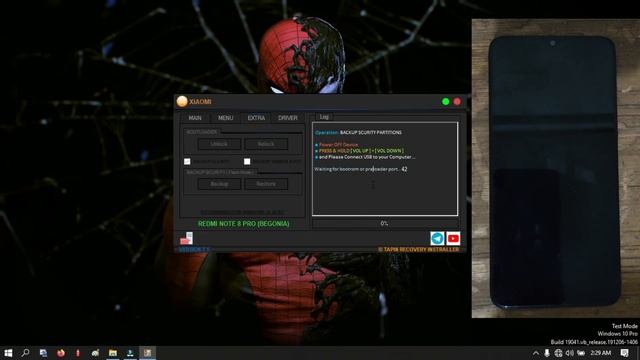Screen dimensions: 640x360
Task: Open the network globe tray icon
Action: (x=558, y=353)
